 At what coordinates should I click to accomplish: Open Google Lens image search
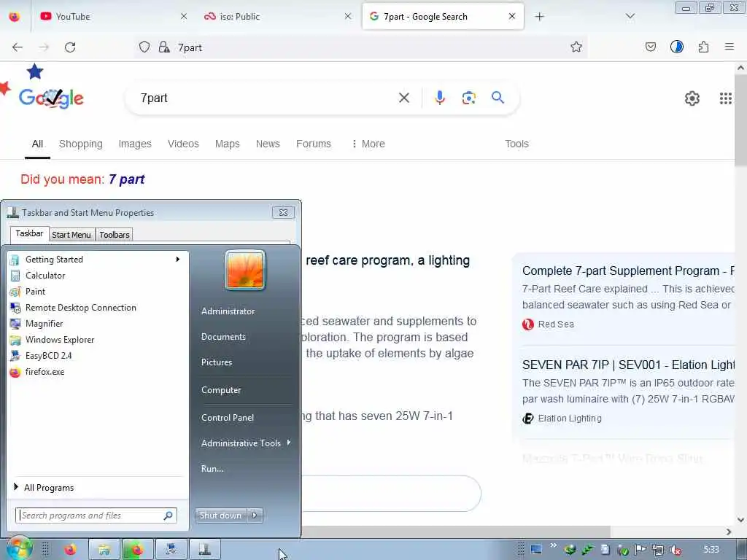point(469,98)
